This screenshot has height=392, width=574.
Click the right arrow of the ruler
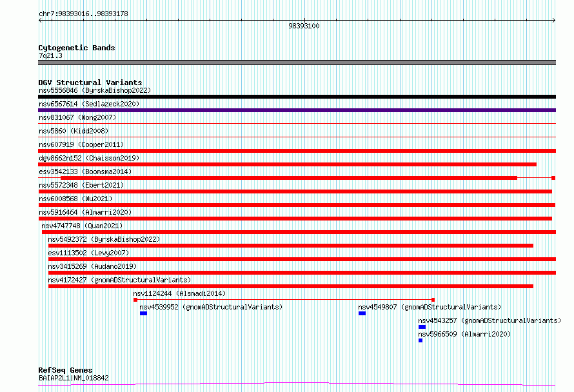point(554,21)
